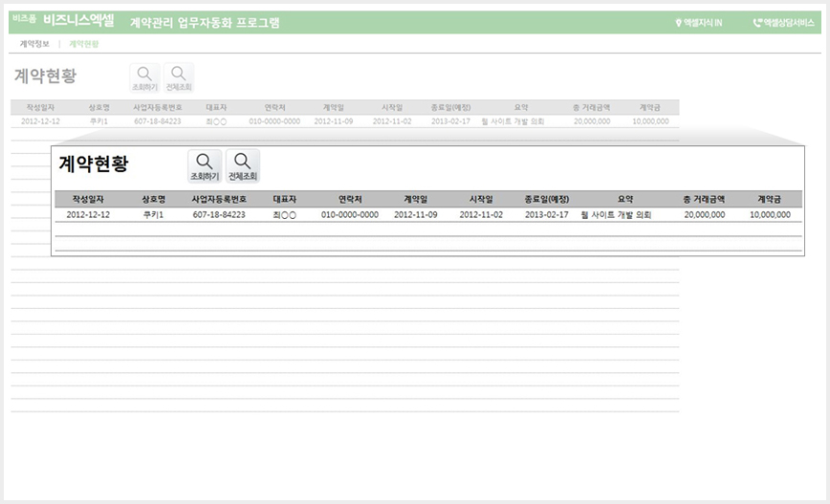Click the 20,000,000 amount in the callout
The image size is (830, 504).
click(x=705, y=214)
